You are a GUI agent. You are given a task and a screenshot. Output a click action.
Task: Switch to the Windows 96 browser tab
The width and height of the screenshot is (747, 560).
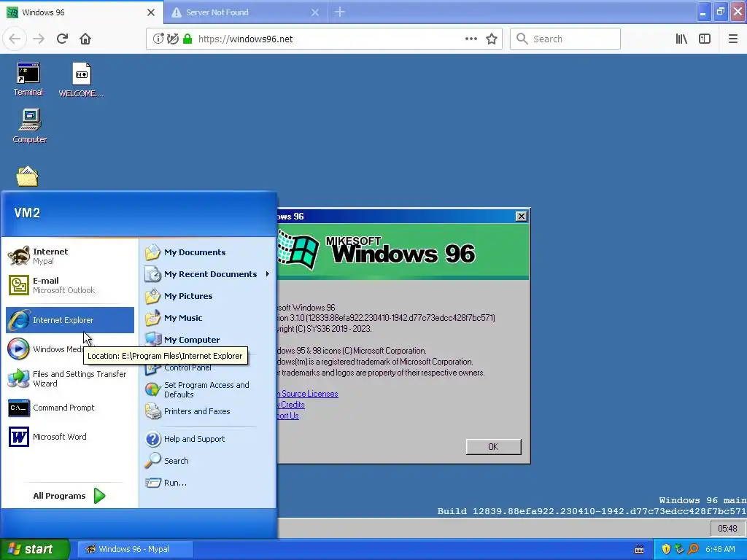click(81, 12)
